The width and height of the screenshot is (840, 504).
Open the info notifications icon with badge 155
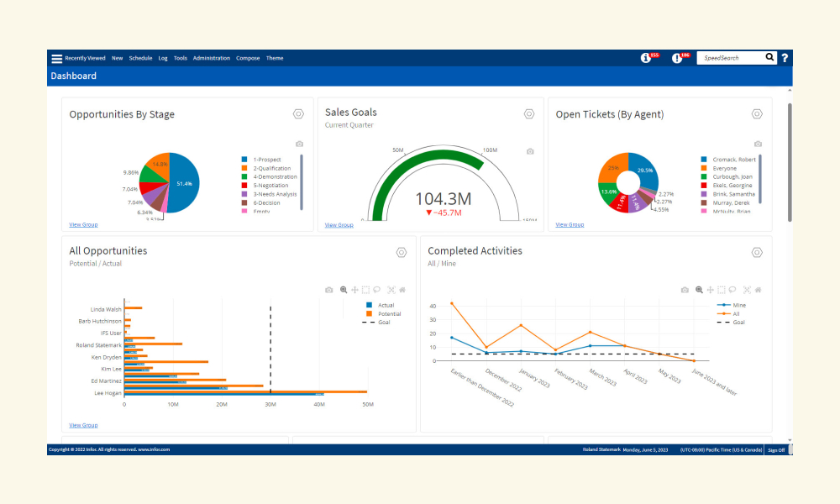tap(645, 58)
